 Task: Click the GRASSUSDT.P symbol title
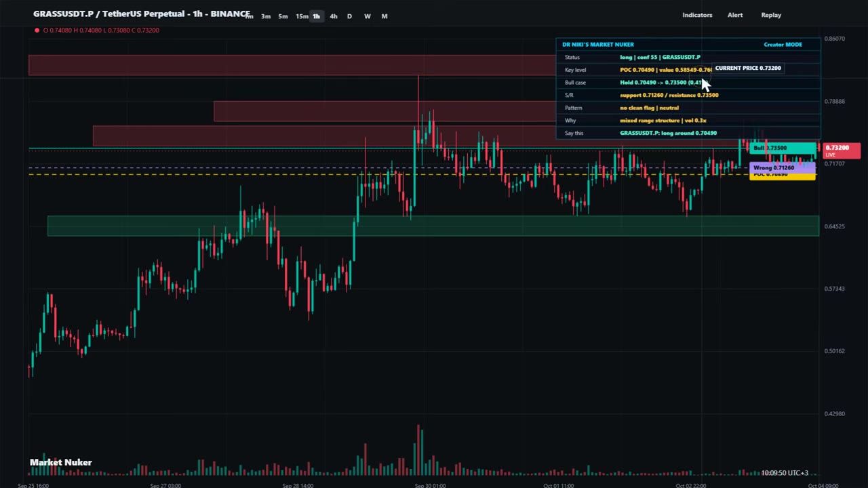(x=142, y=14)
